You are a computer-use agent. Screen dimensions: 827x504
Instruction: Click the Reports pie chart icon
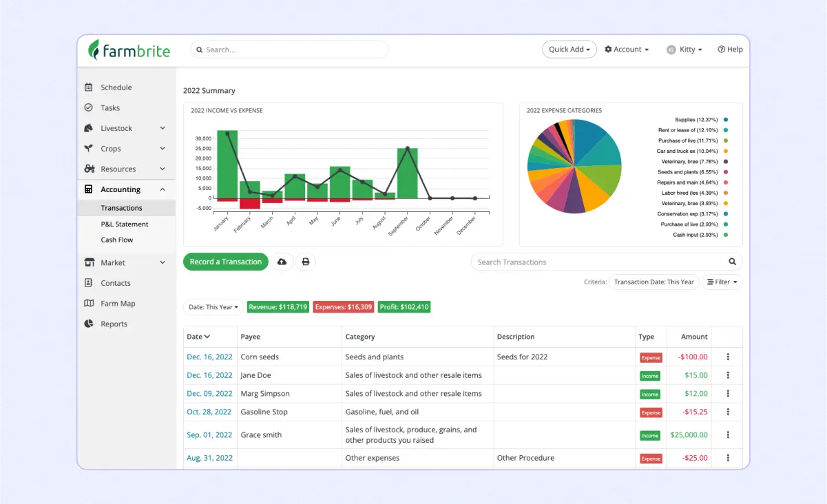[x=88, y=324]
